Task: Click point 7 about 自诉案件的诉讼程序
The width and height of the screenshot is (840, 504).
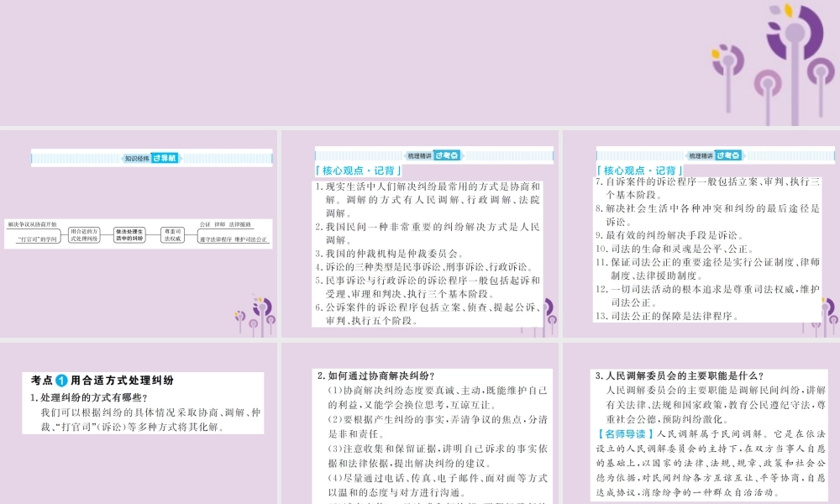Action: tap(707, 188)
